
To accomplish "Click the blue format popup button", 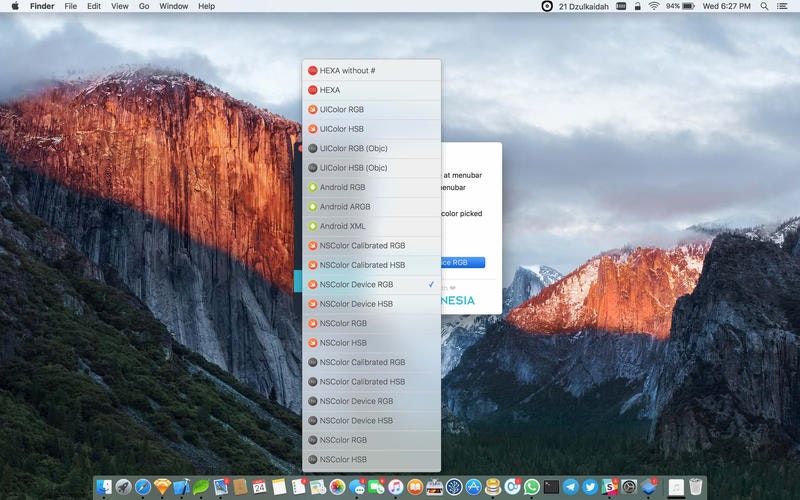I will point(462,263).
